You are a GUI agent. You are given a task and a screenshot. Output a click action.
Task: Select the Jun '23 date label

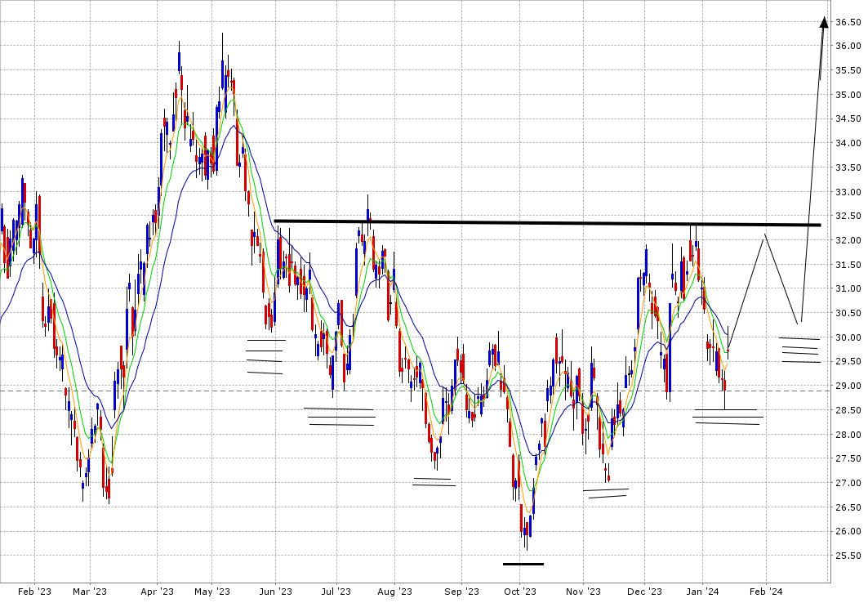coord(276,592)
